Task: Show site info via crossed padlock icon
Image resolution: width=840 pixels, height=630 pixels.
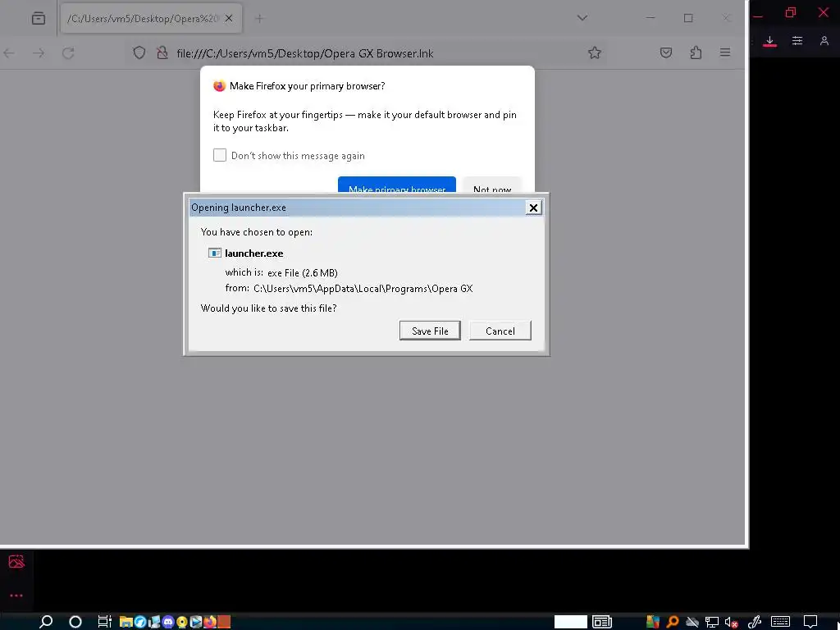Action: pyautogui.click(x=162, y=52)
